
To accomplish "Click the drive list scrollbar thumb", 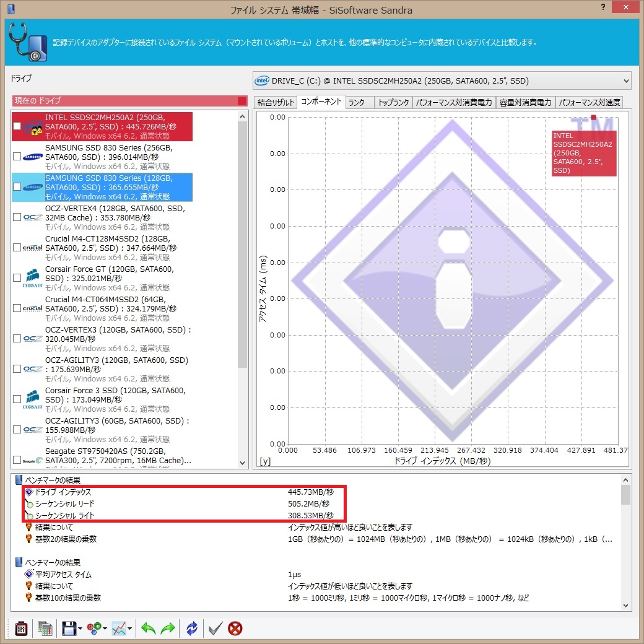I will pyautogui.click(x=242, y=245).
